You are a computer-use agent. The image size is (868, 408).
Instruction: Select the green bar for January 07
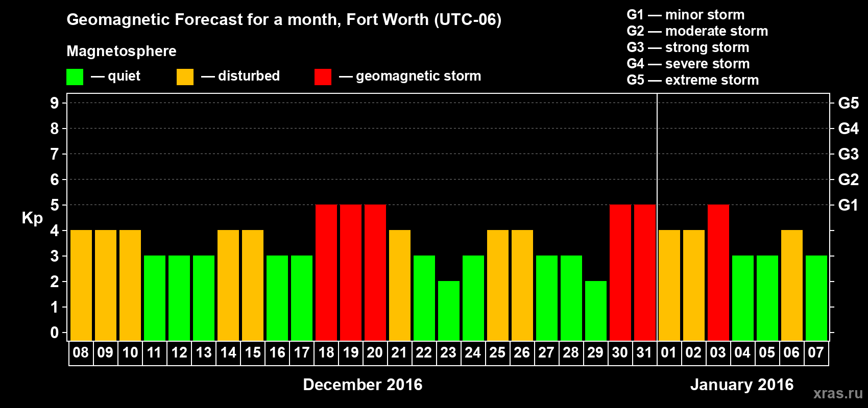coord(816,298)
